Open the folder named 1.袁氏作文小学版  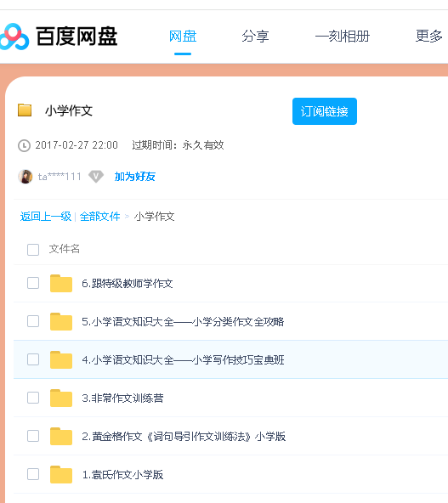(122, 474)
